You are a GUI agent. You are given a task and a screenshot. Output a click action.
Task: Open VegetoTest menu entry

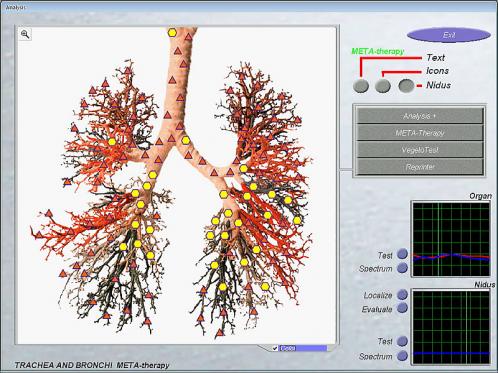420,150
